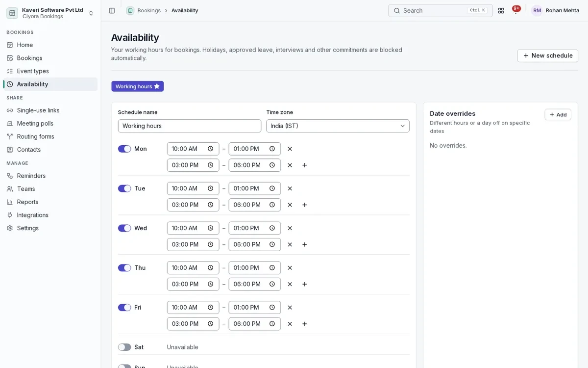Viewport: 588px width, 368px height.
Task: Remove Monday 03:00 PM time slot
Action: pyautogui.click(x=290, y=165)
